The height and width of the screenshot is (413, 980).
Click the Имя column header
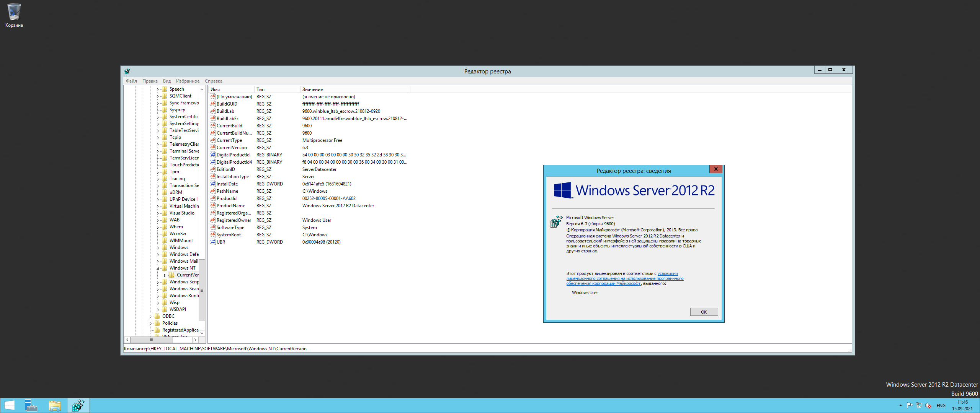[231, 89]
